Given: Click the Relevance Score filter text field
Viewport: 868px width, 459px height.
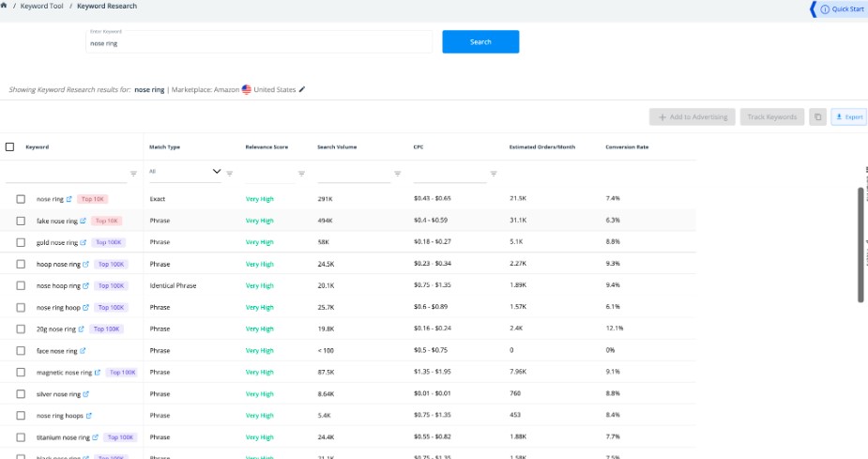Looking at the screenshot, I should pos(269,174).
